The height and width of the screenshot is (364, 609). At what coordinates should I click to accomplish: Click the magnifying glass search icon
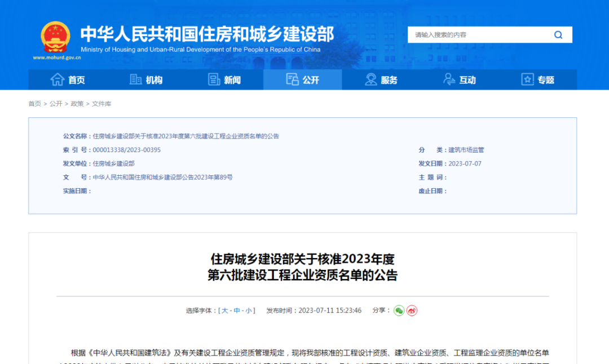point(558,34)
